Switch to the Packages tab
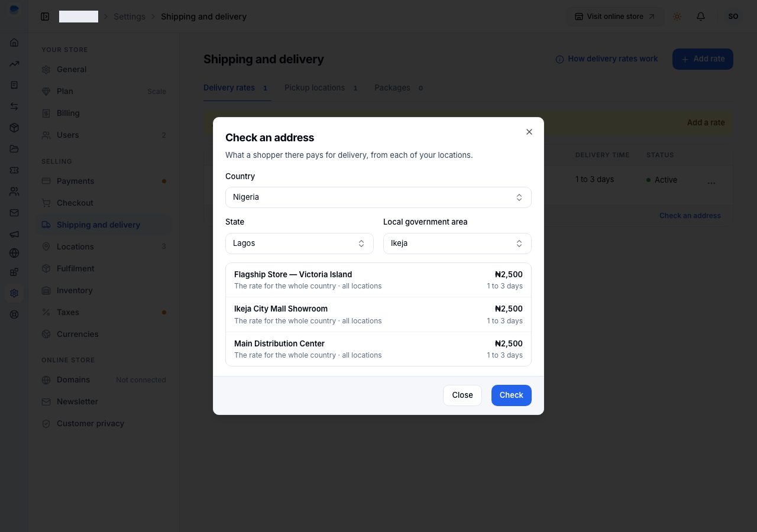The image size is (757, 532). pyautogui.click(x=399, y=88)
